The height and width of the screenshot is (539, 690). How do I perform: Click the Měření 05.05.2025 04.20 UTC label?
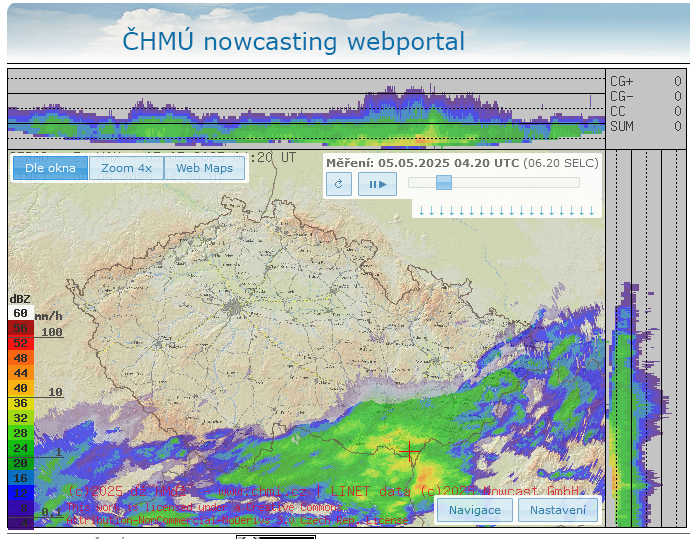pyautogui.click(x=422, y=163)
